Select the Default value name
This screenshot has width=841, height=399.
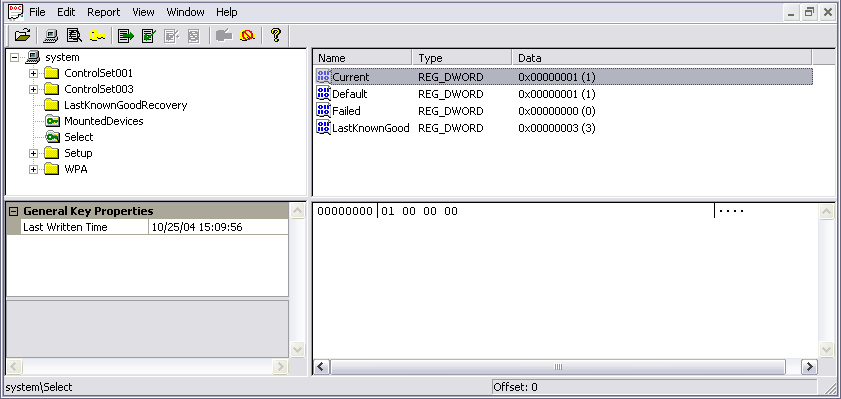point(350,94)
